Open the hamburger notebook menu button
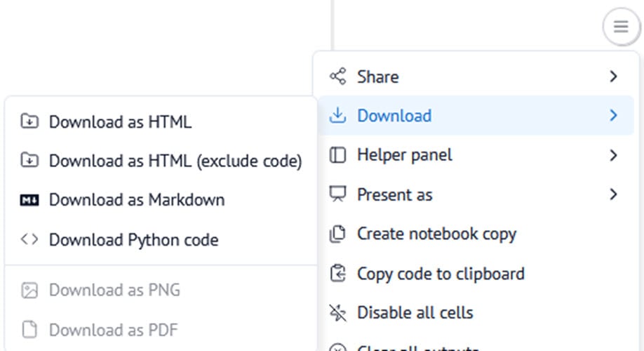This screenshot has width=644, height=351. point(620,27)
